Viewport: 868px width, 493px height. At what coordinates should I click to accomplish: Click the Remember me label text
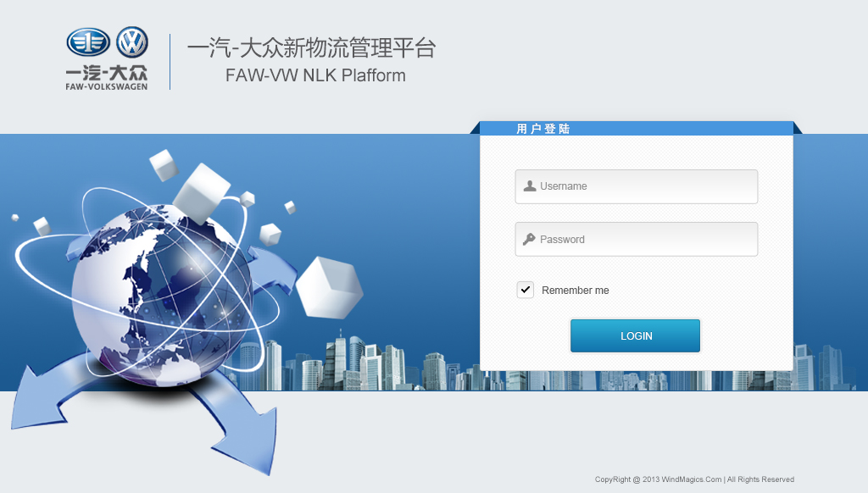coord(576,290)
